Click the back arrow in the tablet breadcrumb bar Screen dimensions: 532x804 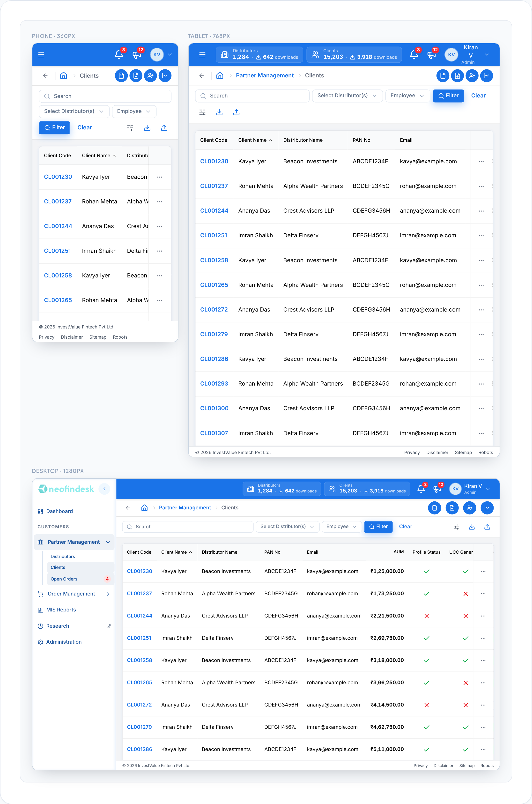point(201,76)
